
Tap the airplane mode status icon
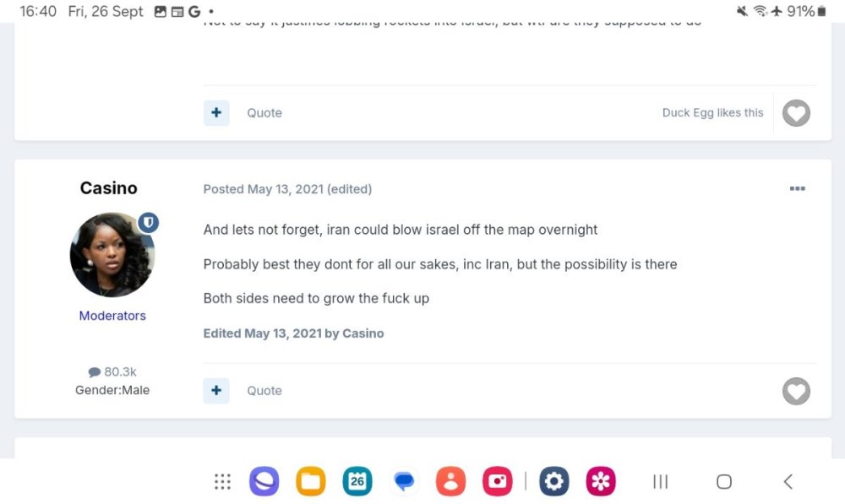tap(776, 11)
